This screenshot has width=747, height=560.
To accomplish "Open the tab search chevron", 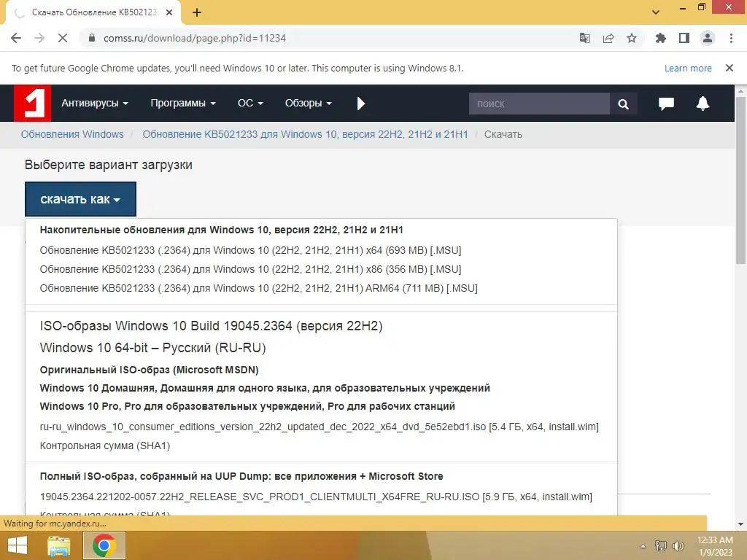I will click(656, 12).
